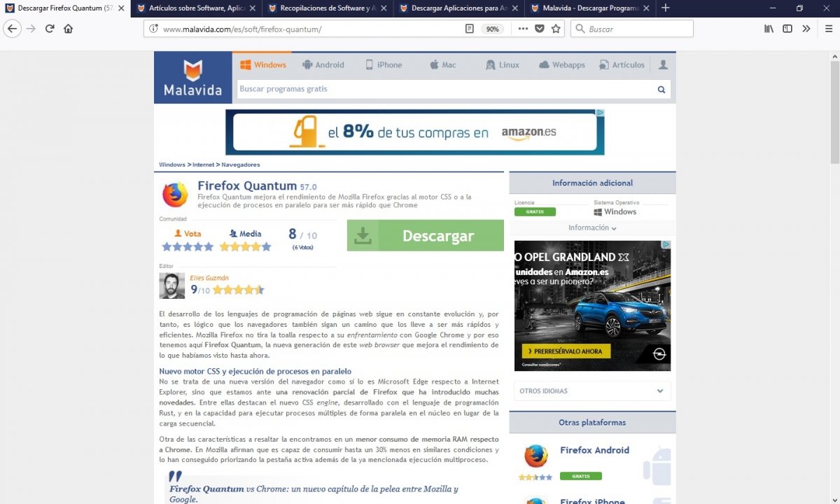This screenshot has width=840, height=504.
Task: Toggle the bookmark star for this page
Action: [x=556, y=29]
